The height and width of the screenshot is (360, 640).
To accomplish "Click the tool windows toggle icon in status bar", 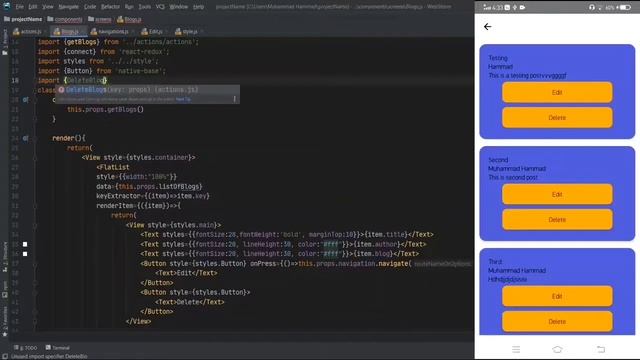I will coord(5,356).
